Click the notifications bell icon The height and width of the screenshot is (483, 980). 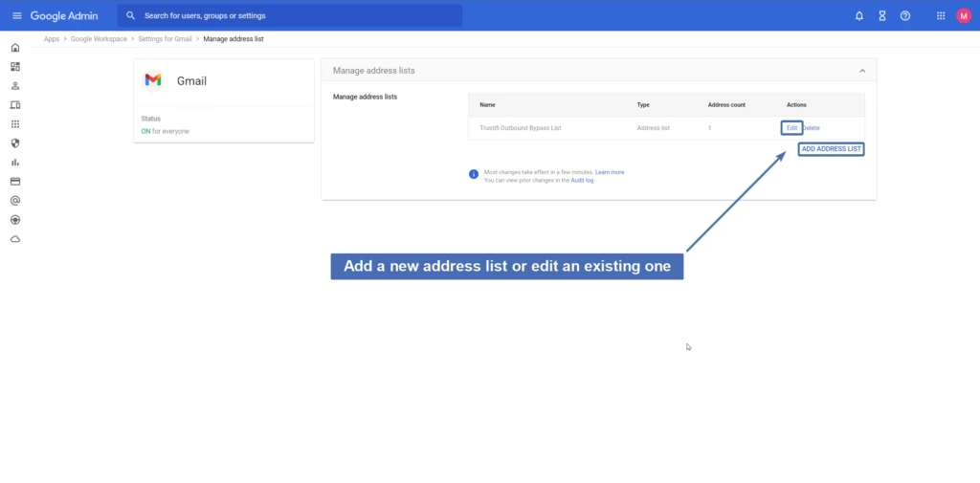[859, 16]
